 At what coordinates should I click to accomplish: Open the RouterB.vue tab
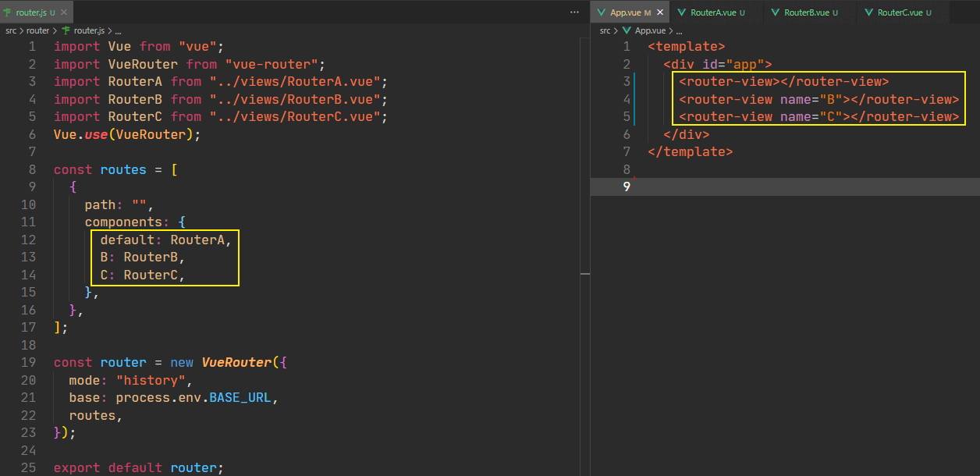pos(811,12)
